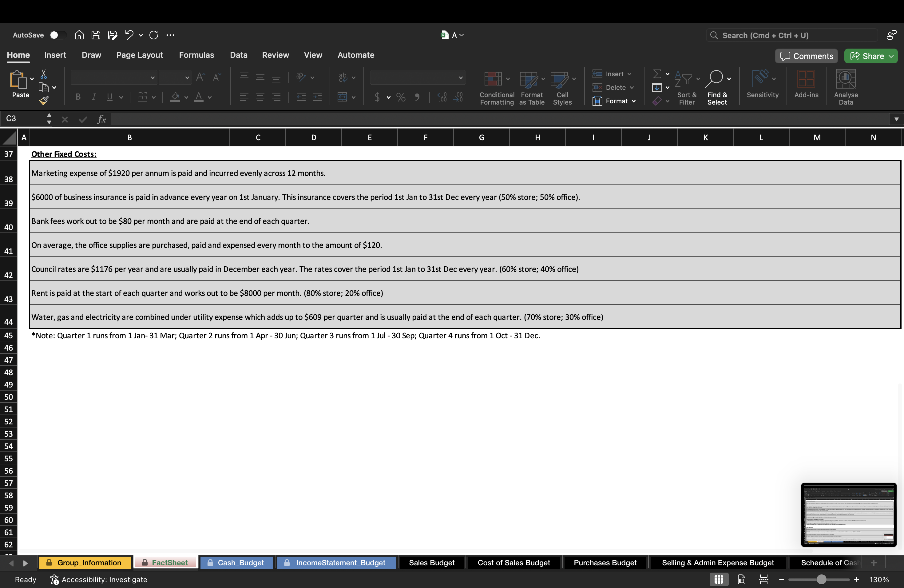Screen dimensions: 904x588
Task: Open Sort & Filter
Action: coord(687,87)
